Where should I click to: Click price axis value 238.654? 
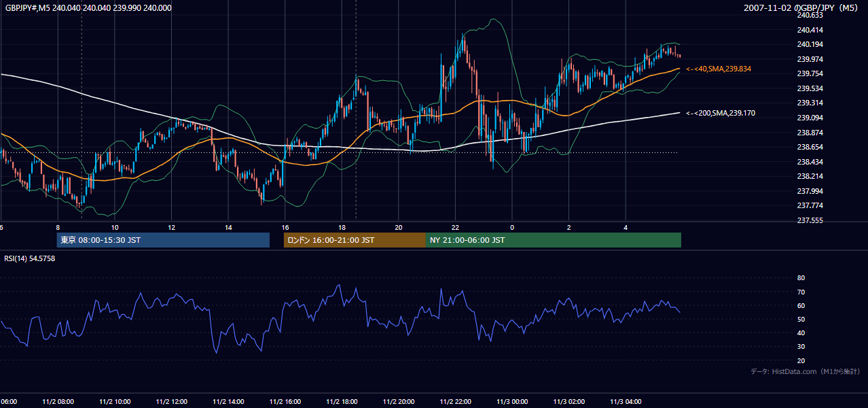point(809,147)
